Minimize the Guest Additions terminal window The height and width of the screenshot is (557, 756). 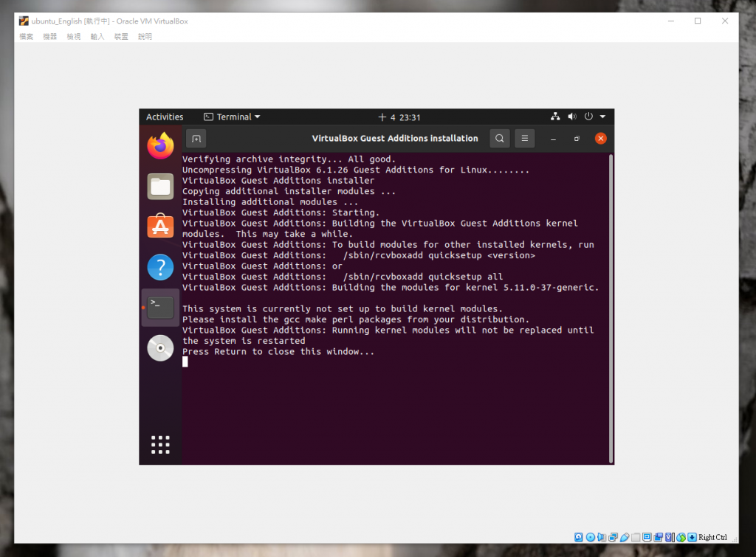(554, 139)
